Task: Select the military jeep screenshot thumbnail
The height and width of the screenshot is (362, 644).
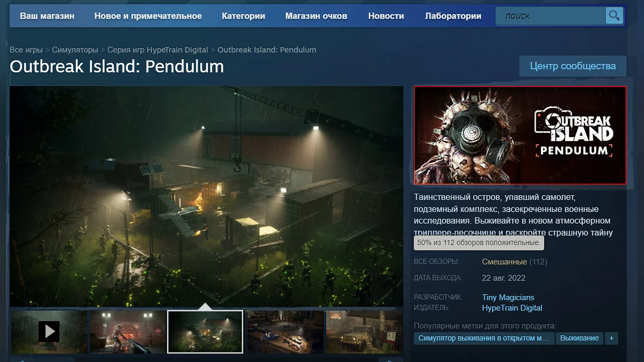Action: (x=364, y=332)
